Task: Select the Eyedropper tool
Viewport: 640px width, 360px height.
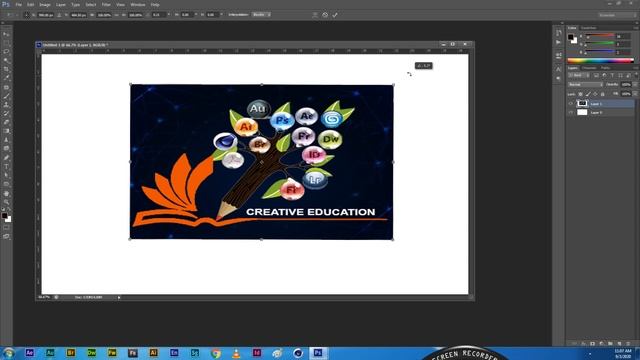Action: [x=6, y=78]
